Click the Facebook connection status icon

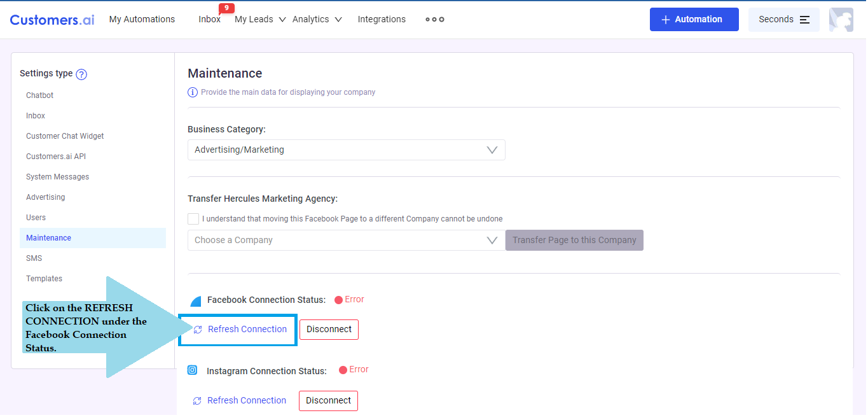[x=195, y=300]
